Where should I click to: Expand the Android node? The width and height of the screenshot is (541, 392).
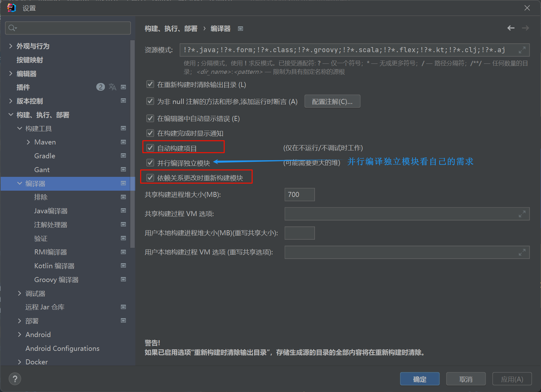(x=19, y=335)
